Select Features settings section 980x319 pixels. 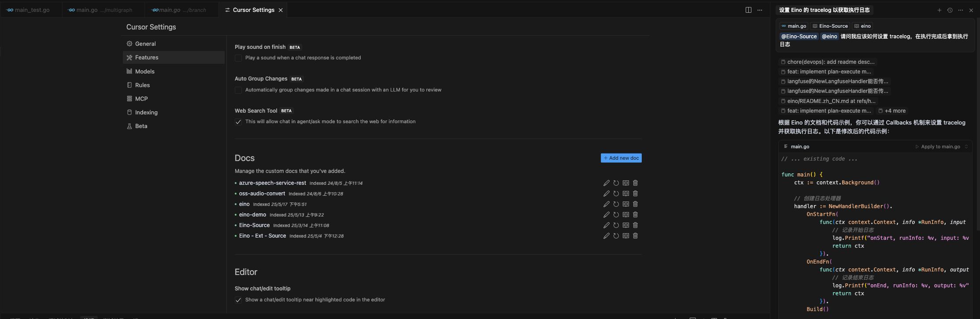click(x=174, y=57)
